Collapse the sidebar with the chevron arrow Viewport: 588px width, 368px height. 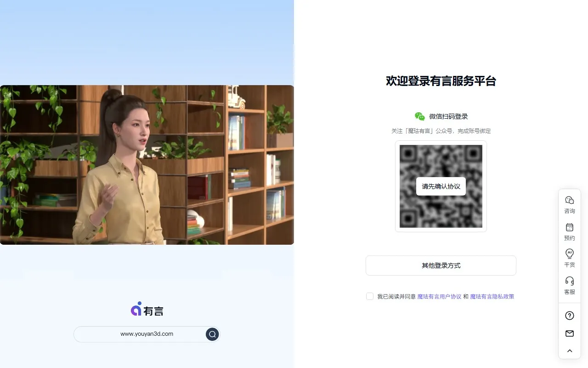tap(569, 351)
